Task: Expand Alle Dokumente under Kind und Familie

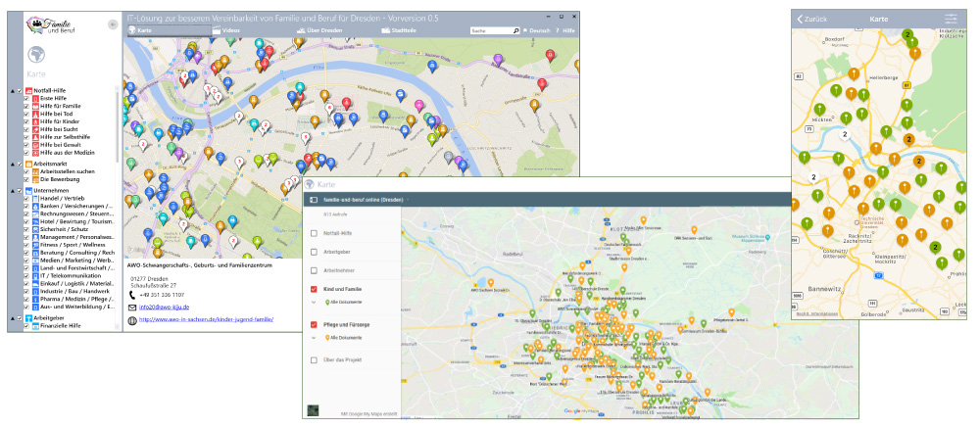Action: point(314,304)
